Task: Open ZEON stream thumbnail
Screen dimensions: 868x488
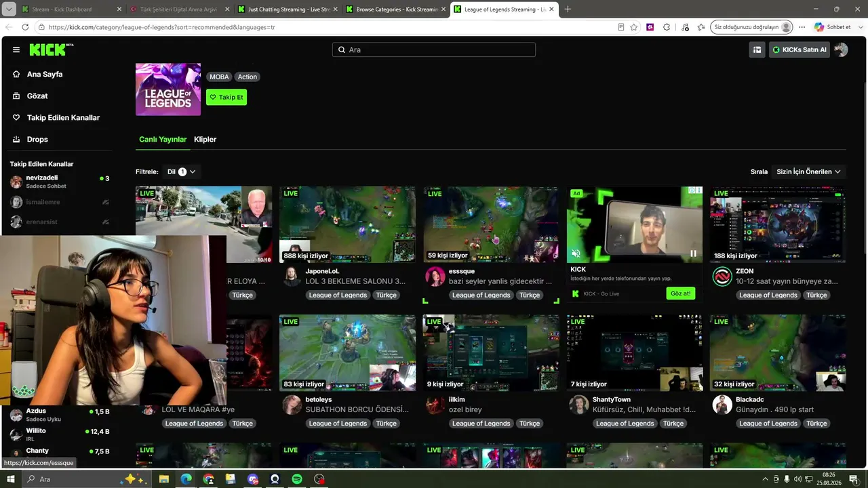Action: [x=778, y=224]
